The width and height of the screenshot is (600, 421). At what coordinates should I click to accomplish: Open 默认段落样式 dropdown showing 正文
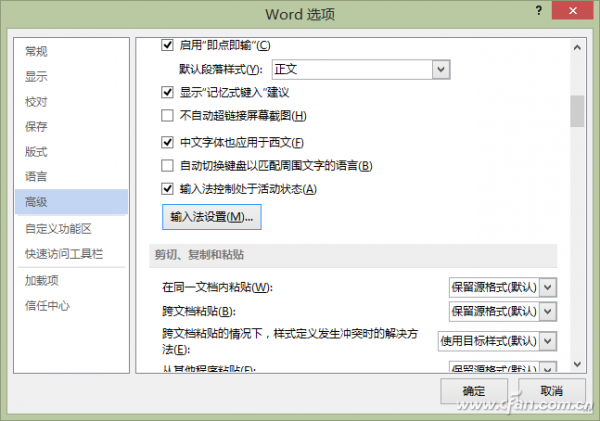tap(361, 69)
